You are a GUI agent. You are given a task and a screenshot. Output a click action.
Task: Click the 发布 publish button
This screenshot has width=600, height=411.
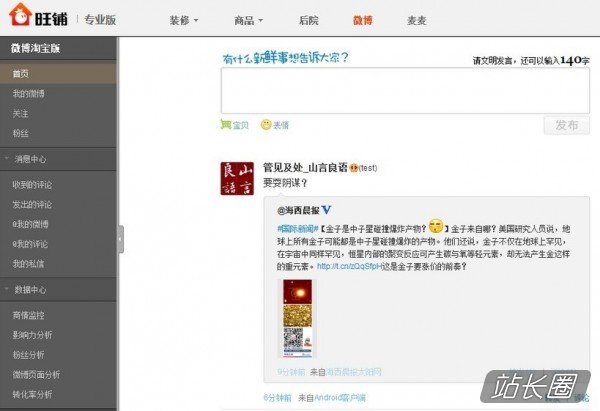pyautogui.click(x=567, y=125)
